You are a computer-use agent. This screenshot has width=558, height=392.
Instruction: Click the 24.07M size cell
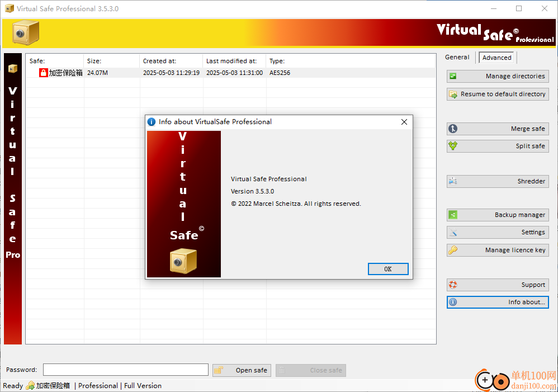point(97,73)
